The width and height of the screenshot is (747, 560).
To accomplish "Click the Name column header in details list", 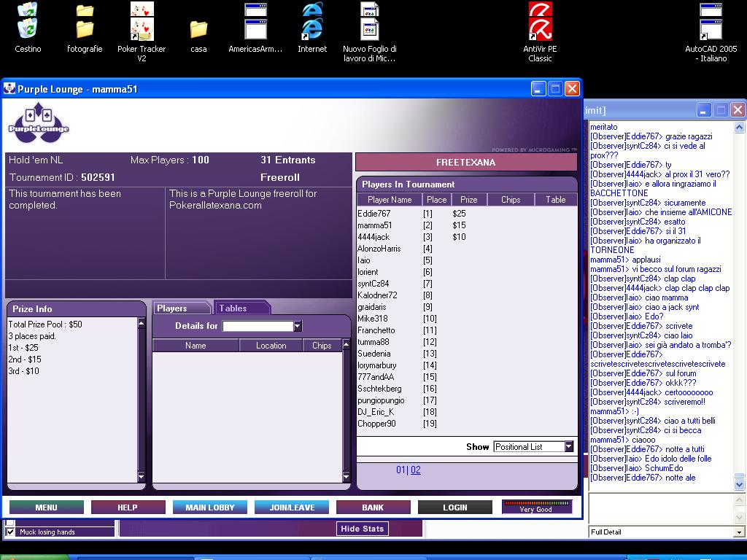I will [x=196, y=345].
